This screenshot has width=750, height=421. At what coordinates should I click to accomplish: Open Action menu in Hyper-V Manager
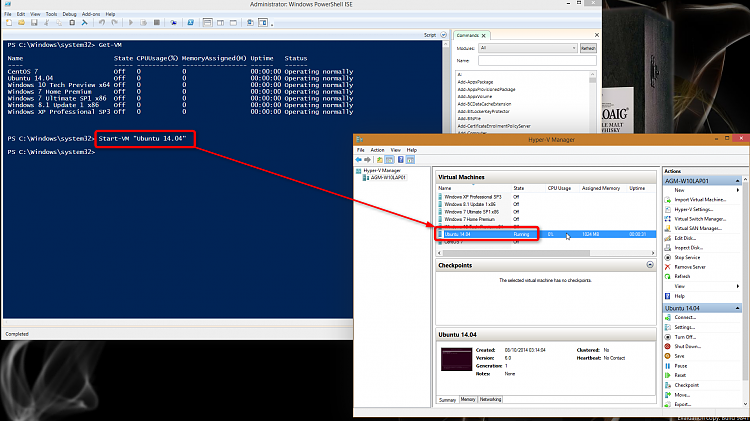(377, 150)
